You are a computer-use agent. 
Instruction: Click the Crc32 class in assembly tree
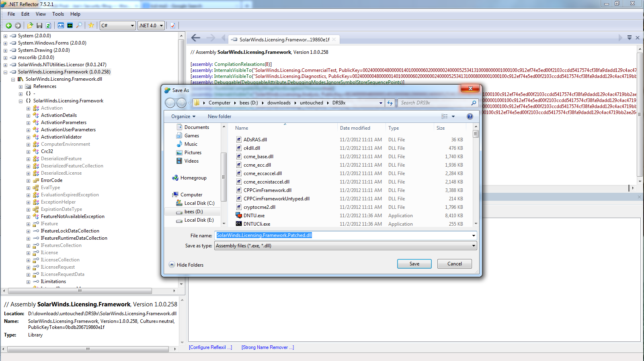pos(47,151)
